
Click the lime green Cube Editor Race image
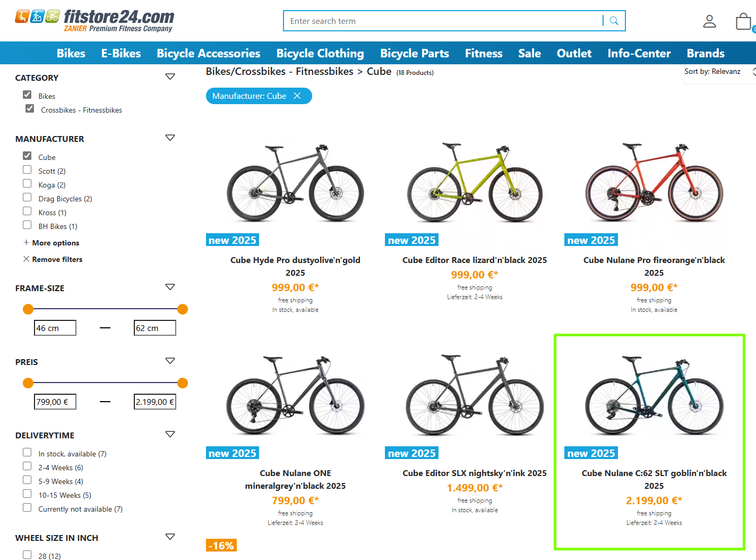475,183
